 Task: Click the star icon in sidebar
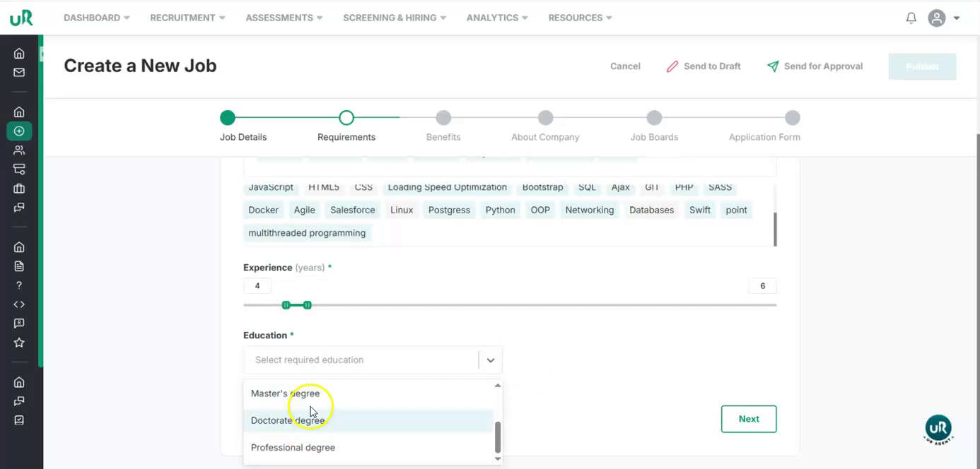pos(19,343)
